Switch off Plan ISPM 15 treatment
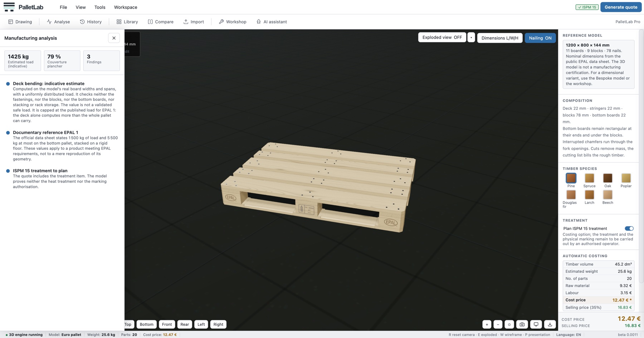644x338 pixels. (x=629, y=228)
